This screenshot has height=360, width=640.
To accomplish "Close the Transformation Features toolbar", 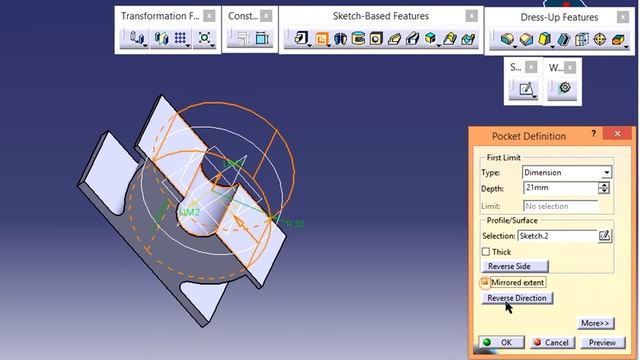I will click(x=209, y=16).
